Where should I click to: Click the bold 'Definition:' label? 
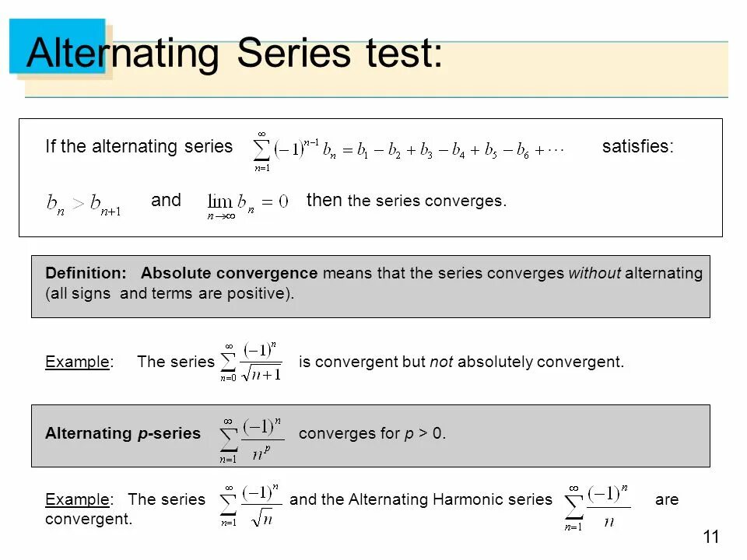click(86, 273)
